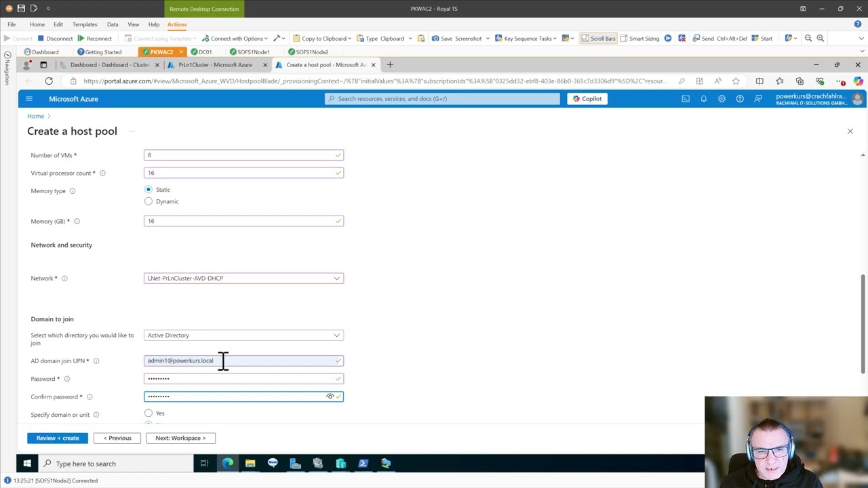Screen dimensions: 868x488
Task: Click the Virtual processor count field
Action: 243,173
